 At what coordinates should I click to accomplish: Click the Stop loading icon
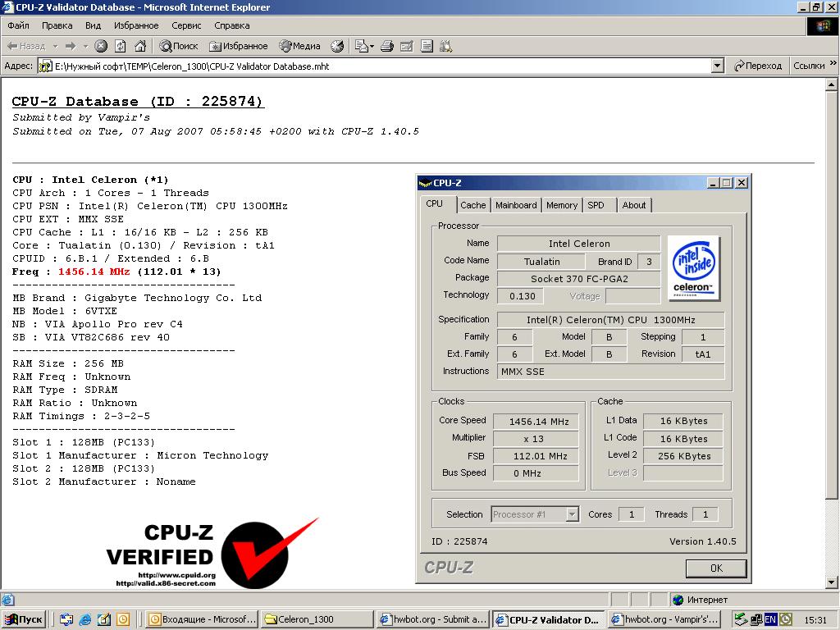tap(101, 46)
